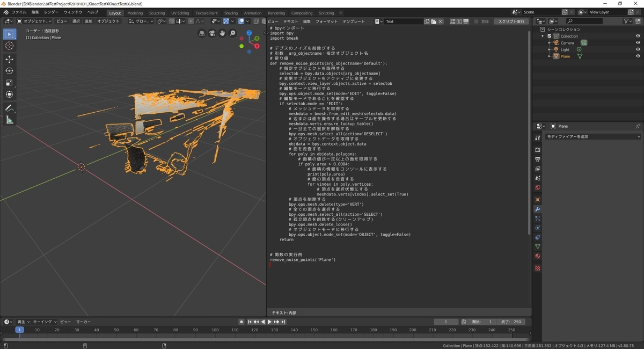Pick the Rotate tool in viewport toolbar
This screenshot has height=349, width=644.
[x=9, y=71]
